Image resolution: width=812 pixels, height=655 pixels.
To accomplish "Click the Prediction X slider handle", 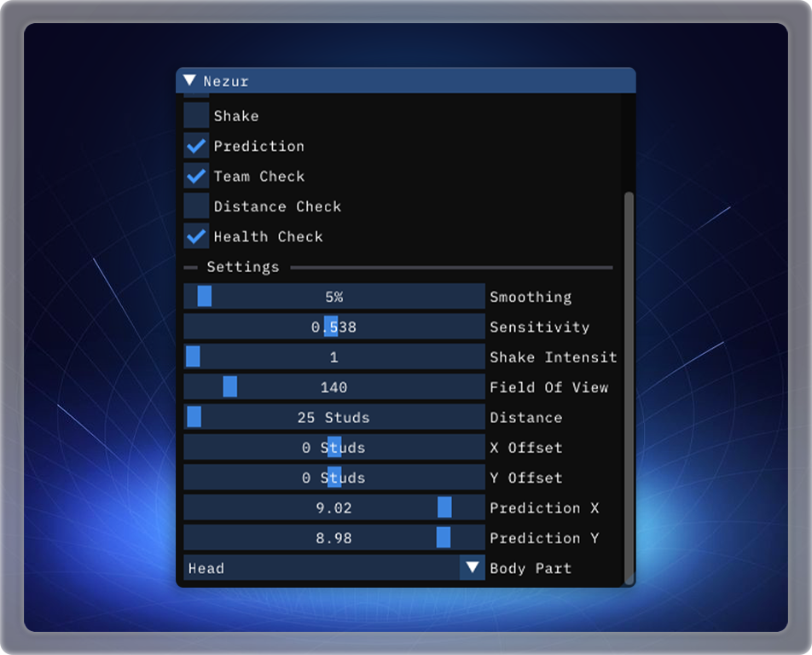I will [x=444, y=508].
